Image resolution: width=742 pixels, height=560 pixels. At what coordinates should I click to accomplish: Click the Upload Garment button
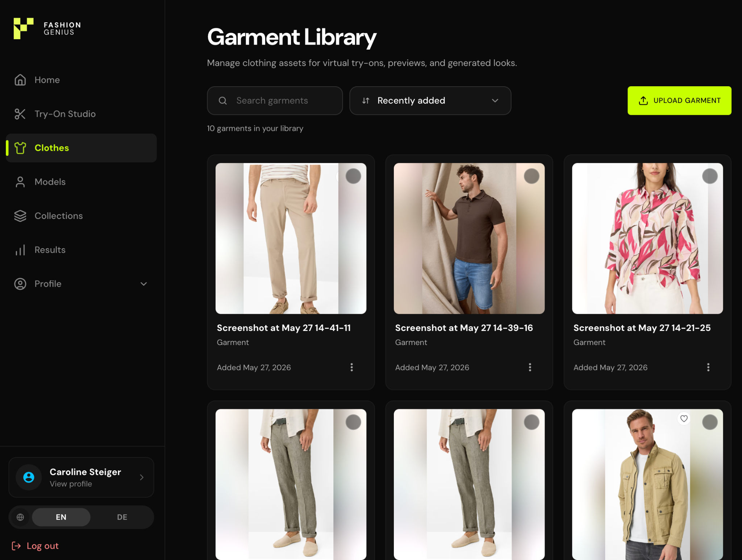pyautogui.click(x=679, y=101)
